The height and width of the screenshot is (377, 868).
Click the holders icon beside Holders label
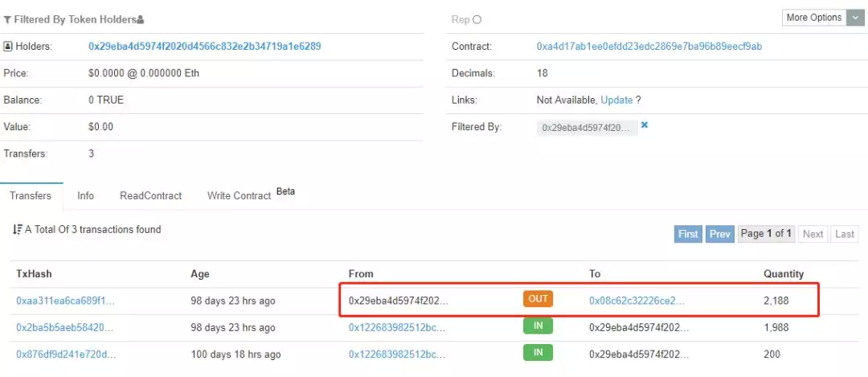pos(8,47)
